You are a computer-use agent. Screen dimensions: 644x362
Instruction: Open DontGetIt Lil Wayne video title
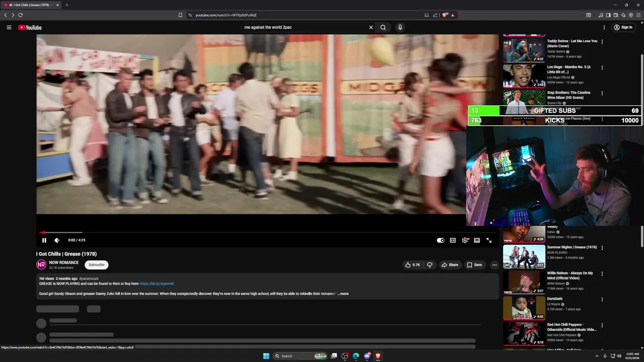click(x=555, y=299)
